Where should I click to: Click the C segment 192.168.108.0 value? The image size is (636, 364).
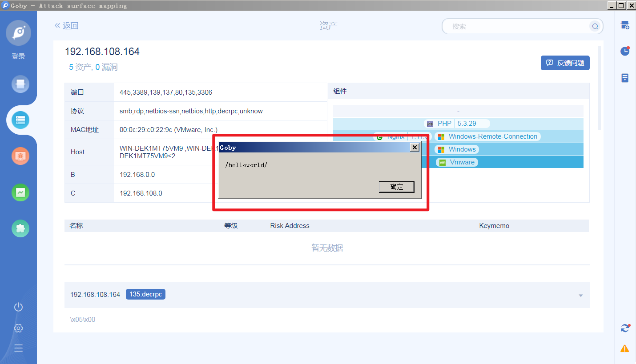[x=141, y=193]
